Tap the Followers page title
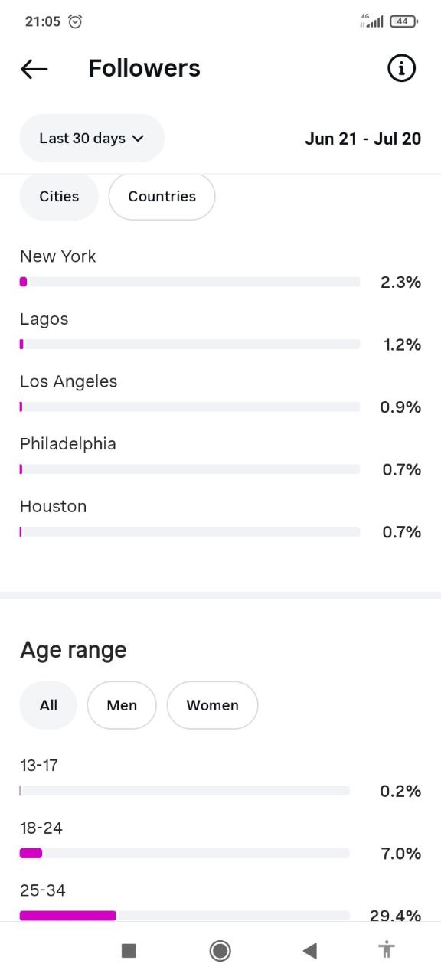Viewport: 441px width, 980px height. click(144, 68)
